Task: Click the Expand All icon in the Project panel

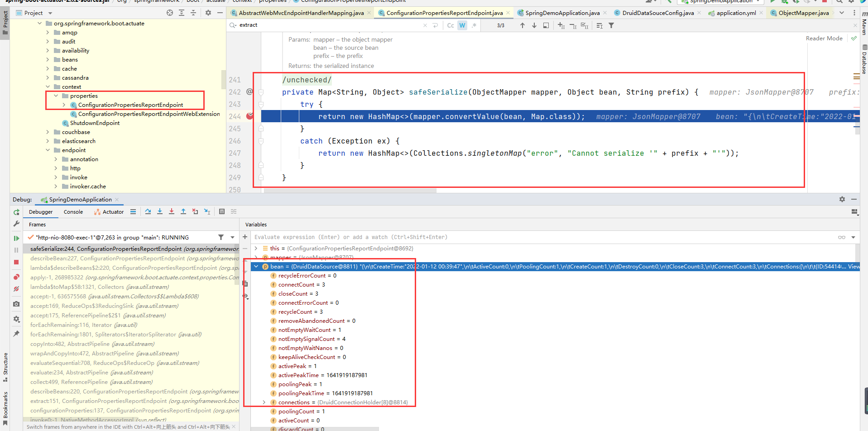Action: pos(182,13)
